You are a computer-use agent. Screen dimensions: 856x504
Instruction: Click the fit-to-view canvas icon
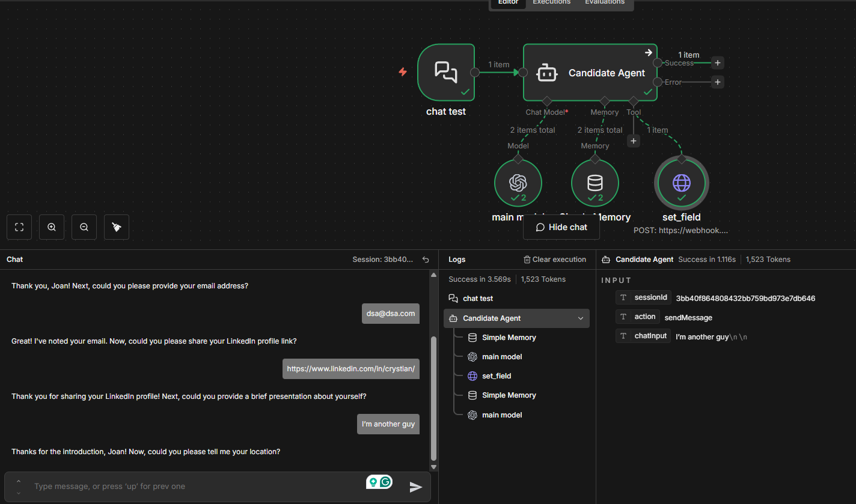click(x=19, y=227)
